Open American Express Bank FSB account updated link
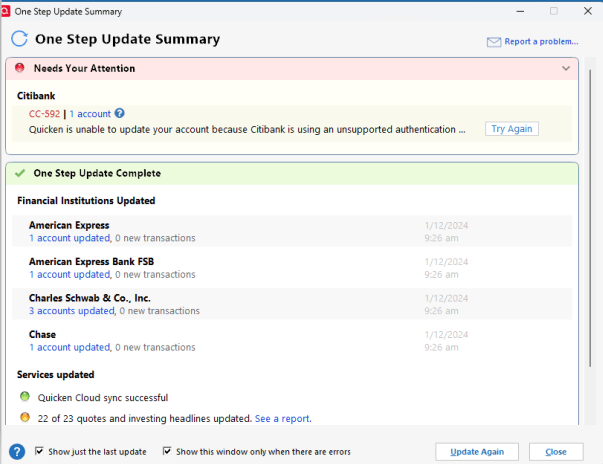Screen dimensions: 603x464 [x=70, y=274]
